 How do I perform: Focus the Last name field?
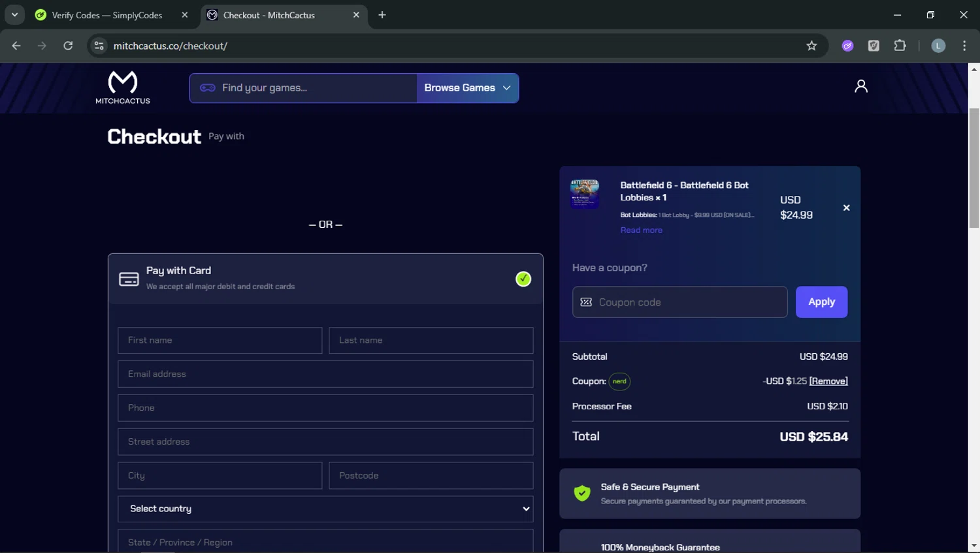pos(431,340)
